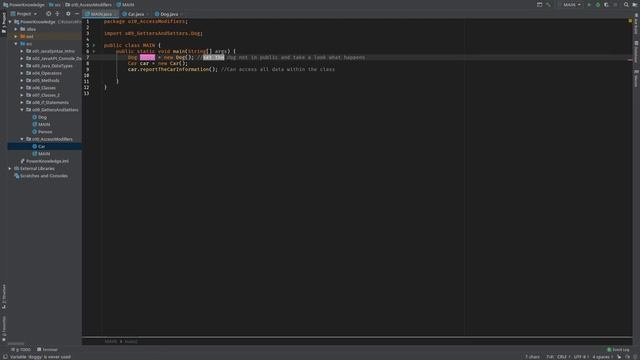The width and height of the screenshot is (640, 360).
Task: Switch to the MAIN.java editor tab
Action: click(x=101, y=14)
